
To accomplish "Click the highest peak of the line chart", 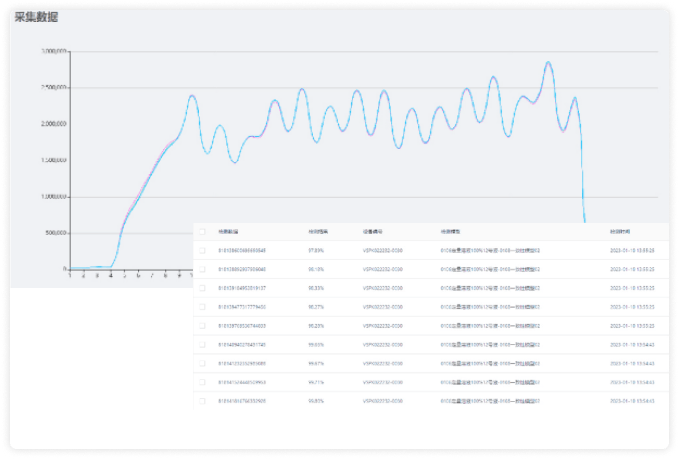I will pos(548,63).
